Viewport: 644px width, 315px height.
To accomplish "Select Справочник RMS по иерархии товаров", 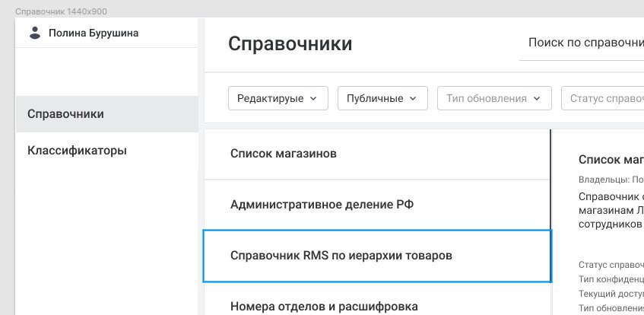I will coord(377,256).
